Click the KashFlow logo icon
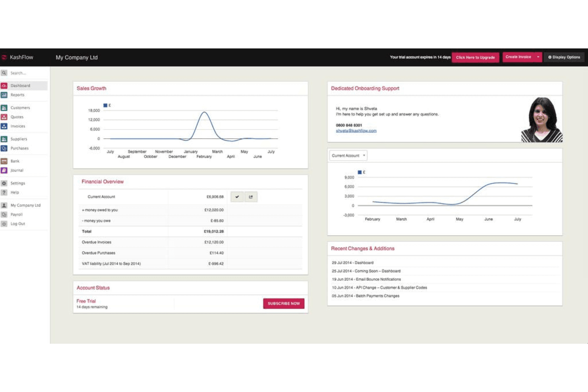The height and width of the screenshot is (392, 588). [4, 57]
